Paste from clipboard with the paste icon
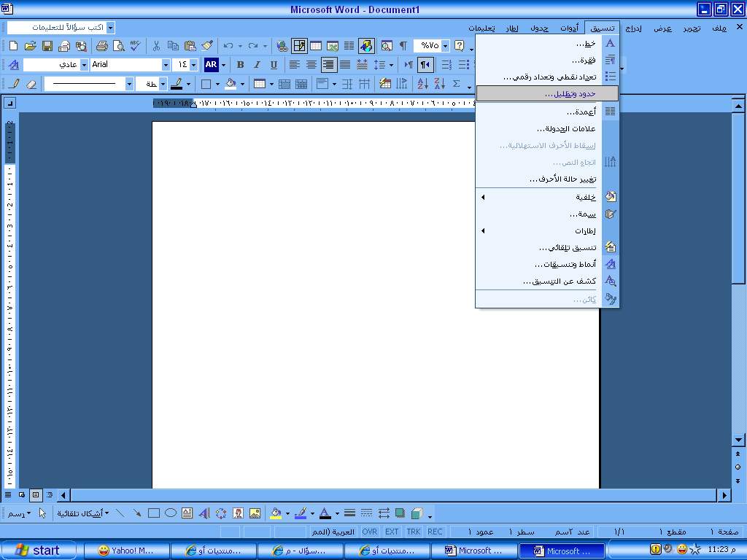Viewport: 747px width, 560px height. (x=190, y=46)
